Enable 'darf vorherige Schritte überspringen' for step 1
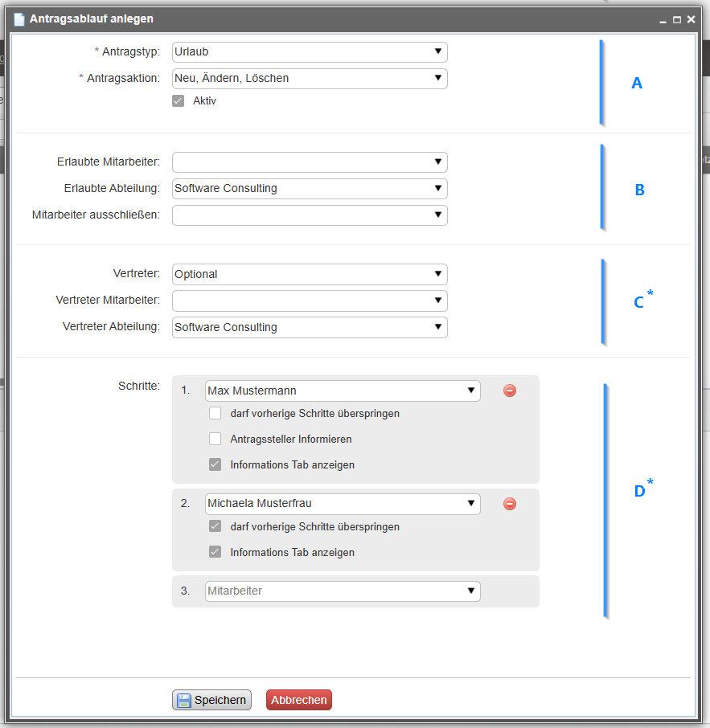 pos(215,414)
